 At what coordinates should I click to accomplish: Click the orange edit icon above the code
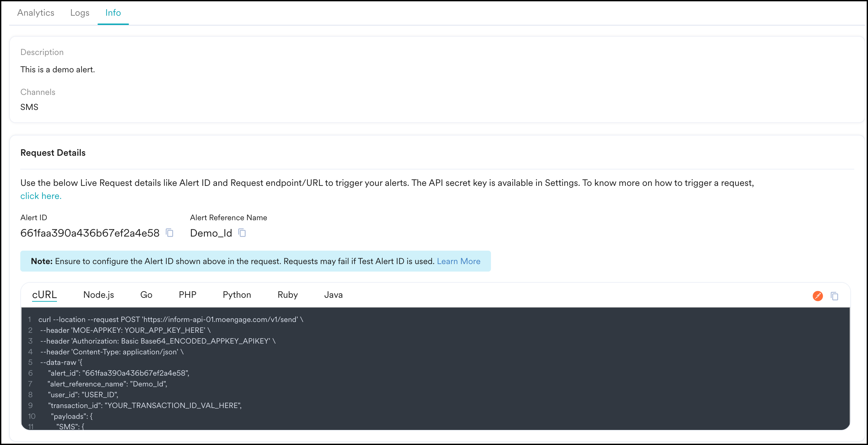point(818,296)
